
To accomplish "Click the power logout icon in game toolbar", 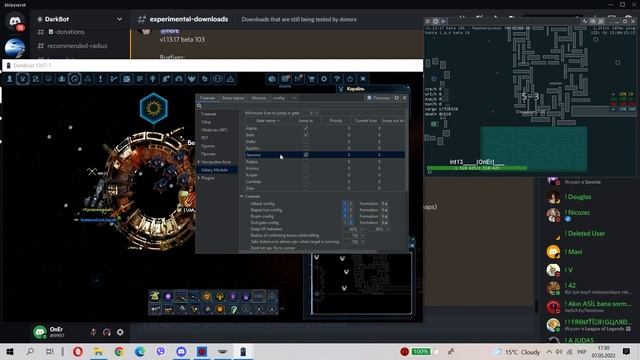I will click(350, 79).
